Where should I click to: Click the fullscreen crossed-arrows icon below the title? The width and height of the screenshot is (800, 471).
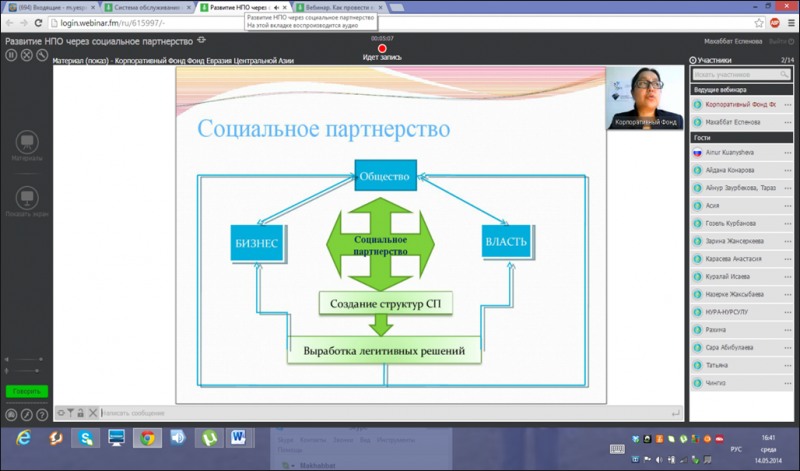(x=27, y=55)
